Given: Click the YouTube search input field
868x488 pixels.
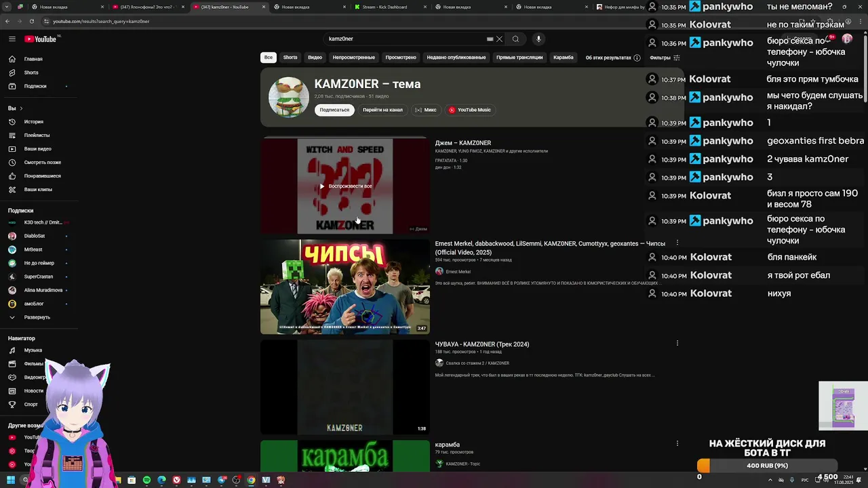Looking at the screenshot, I should pyautogui.click(x=406, y=39).
